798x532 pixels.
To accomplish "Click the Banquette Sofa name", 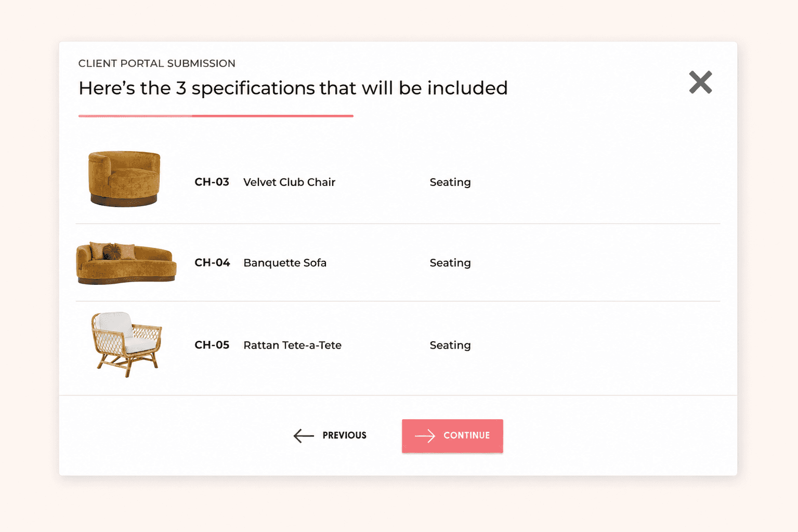I will click(285, 263).
